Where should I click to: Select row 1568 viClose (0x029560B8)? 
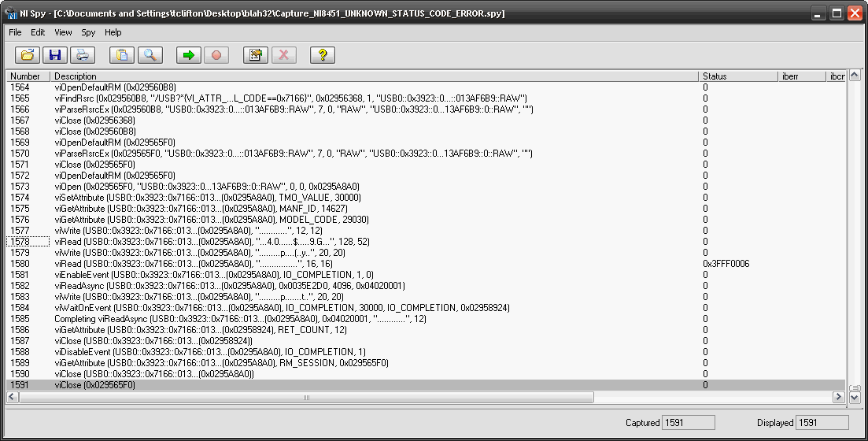(x=426, y=132)
